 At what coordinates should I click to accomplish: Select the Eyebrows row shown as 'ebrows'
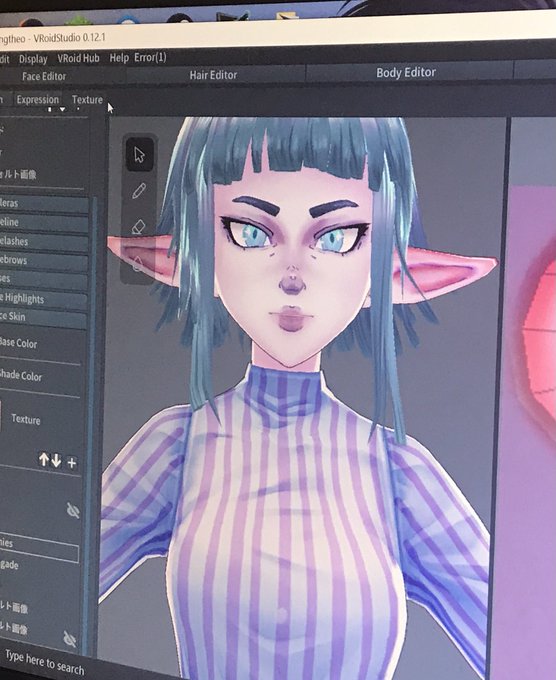(43, 260)
